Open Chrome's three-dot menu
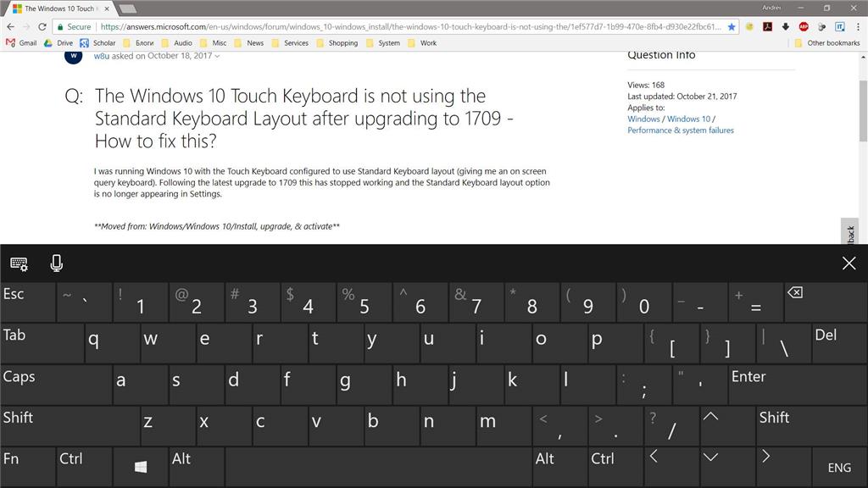Viewport: 868px width, 488px height. point(858,26)
